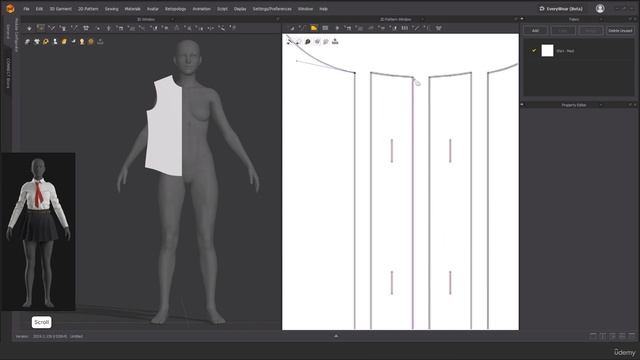Open dropdown arrow next to 2D Pattern Window title
640x360 pixels.
[x=422, y=19]
